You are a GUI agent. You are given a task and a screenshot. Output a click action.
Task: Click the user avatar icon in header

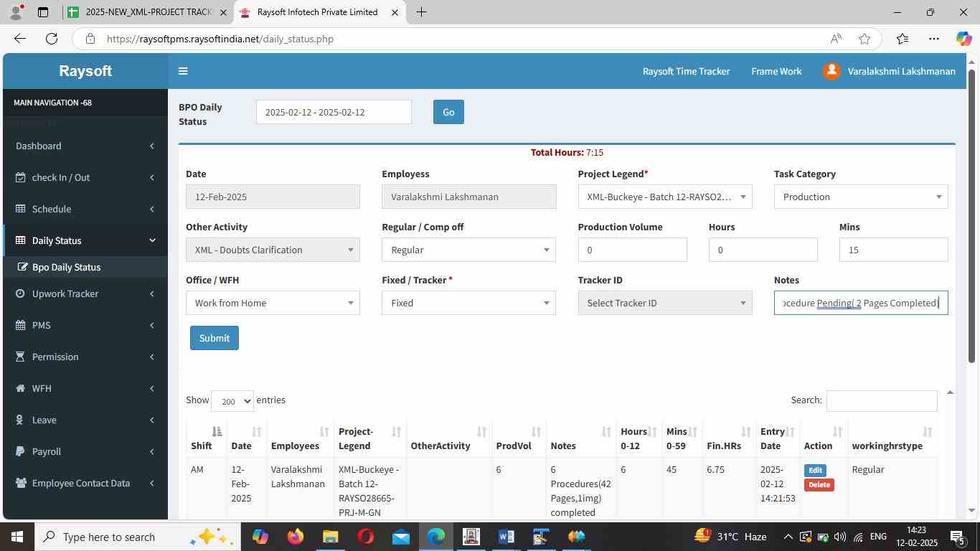pos(831,71)
